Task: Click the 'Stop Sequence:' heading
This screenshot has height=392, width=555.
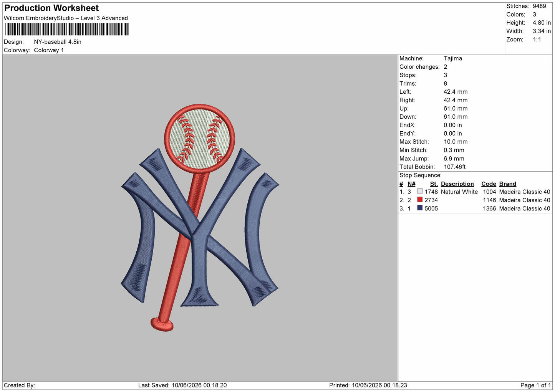Action: click(x=421, y=175)
